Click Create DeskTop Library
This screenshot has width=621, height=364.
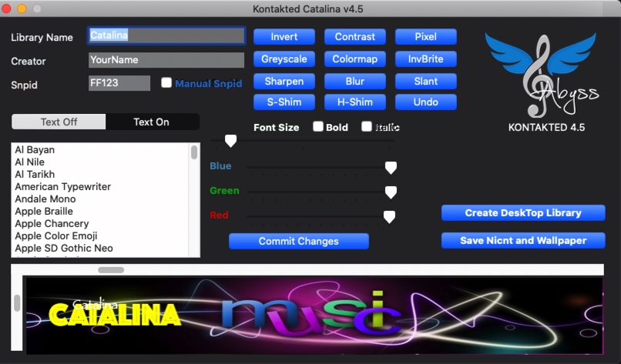point(523,213)
